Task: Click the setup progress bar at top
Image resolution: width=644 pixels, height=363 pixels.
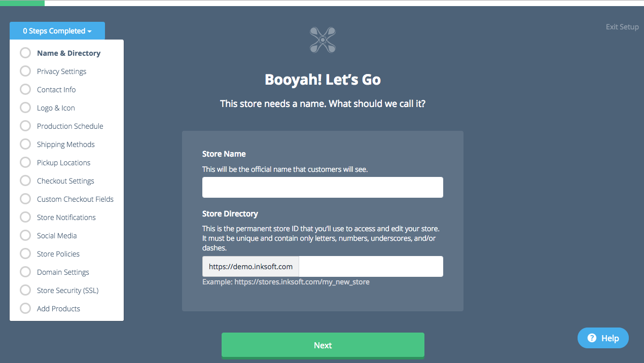Action: click(x=322, y=3)
